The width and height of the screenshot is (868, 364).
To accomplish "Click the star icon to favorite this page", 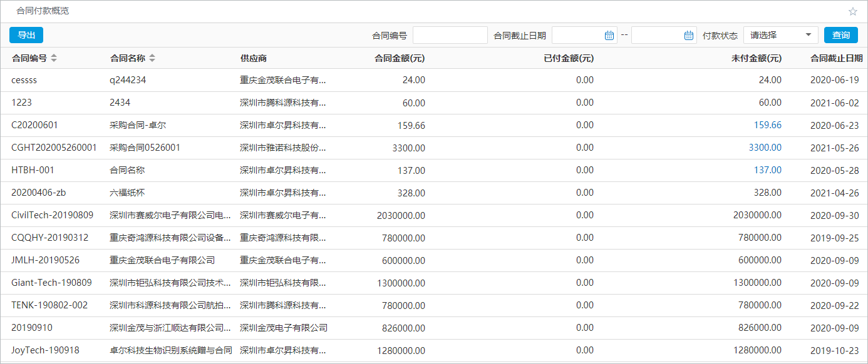I will coord(852,11).
